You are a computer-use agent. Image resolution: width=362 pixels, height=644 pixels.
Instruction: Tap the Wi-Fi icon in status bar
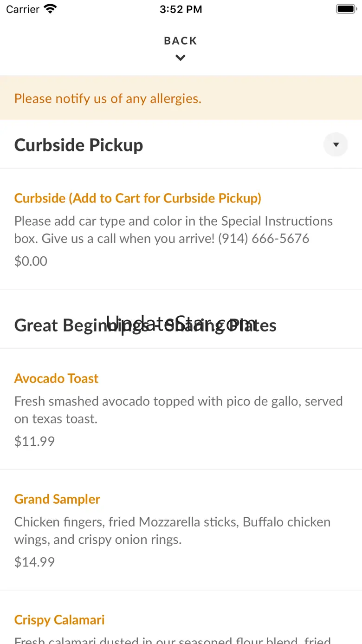(x=50, y=9)
